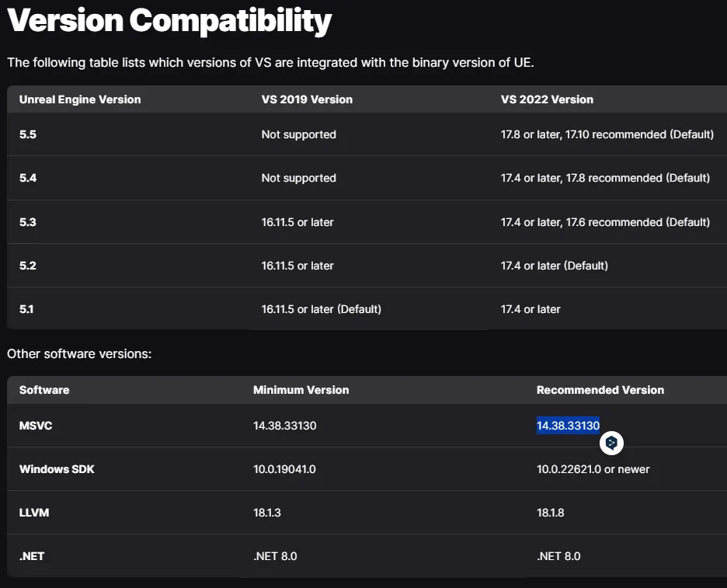Click the Unreal Engine Version column header
The image size is (727, 588).
[x=80, y=99]
